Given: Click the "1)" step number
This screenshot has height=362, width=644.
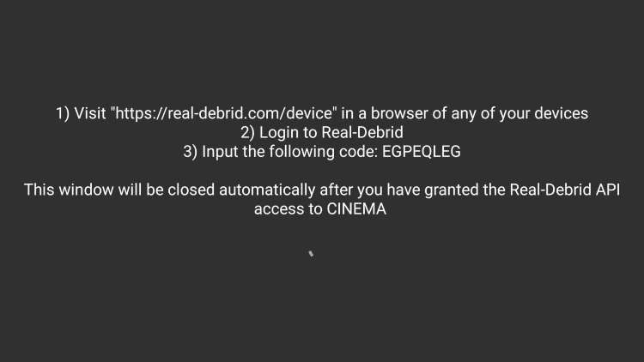Looking at the screenshot, I should click(x=63, y=113).
